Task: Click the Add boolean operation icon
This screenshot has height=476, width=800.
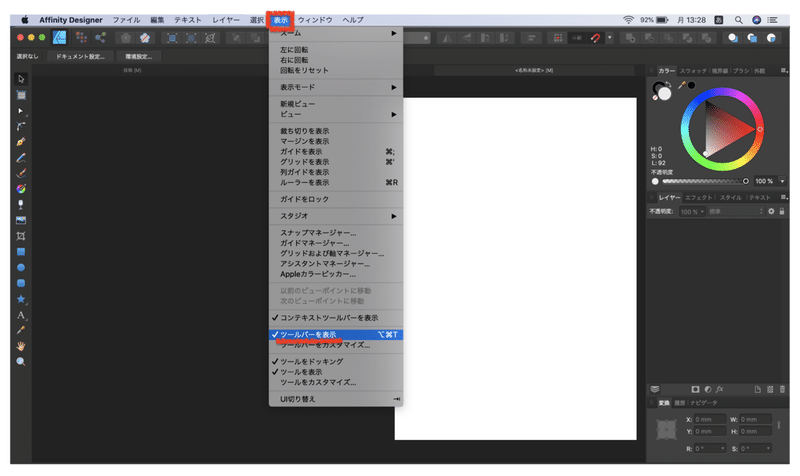Action: click(x=631, y=38)
